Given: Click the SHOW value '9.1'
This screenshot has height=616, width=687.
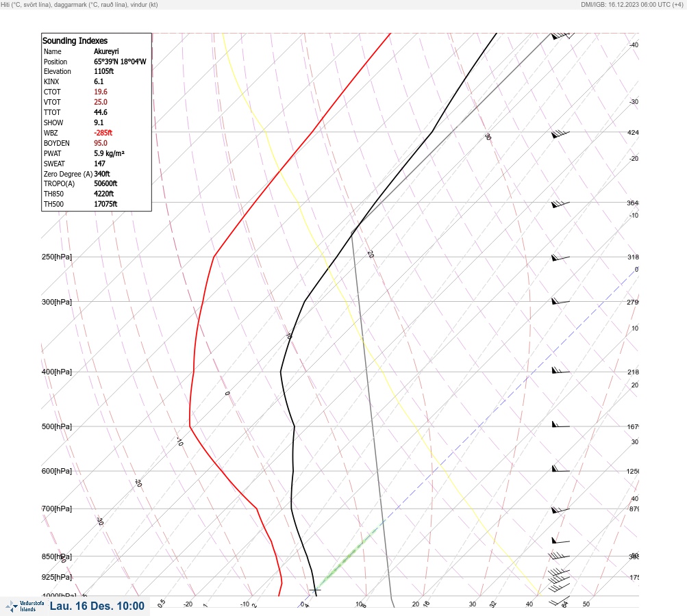Looking at the screenshot, I should point(99,123).
